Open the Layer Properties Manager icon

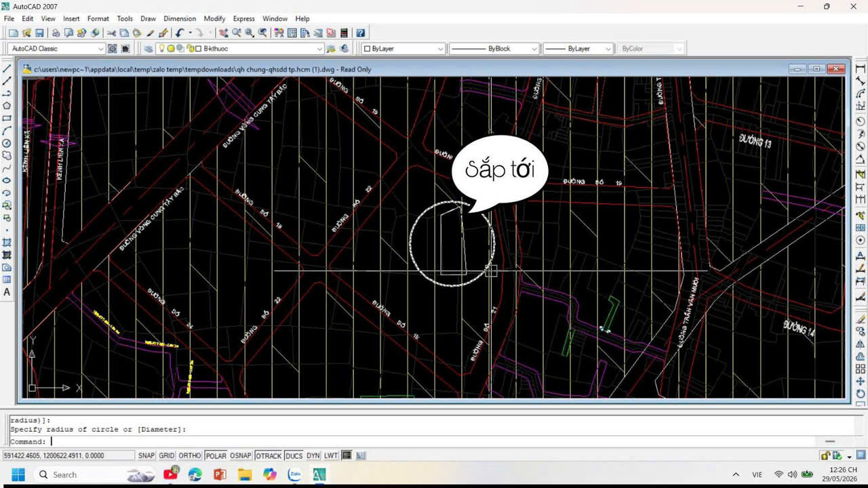(148, 49)
